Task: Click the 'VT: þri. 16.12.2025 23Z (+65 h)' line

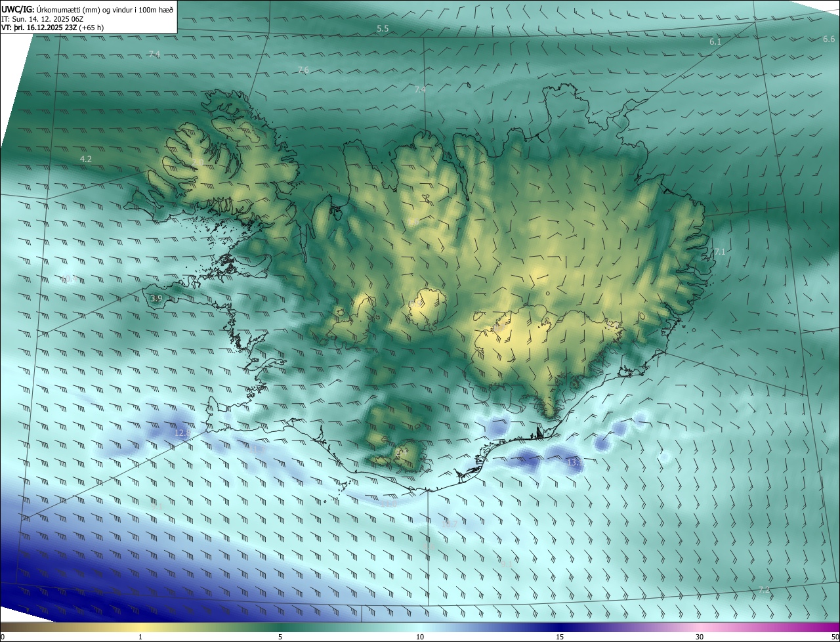Action: 52,28
